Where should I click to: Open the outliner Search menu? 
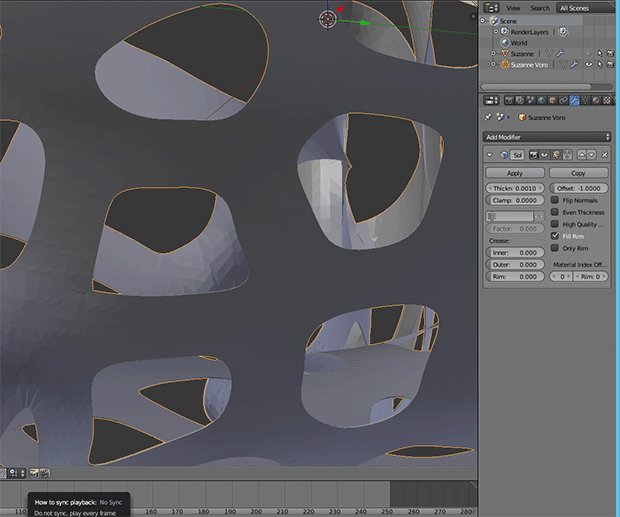pyautogui.click(x=540, y=7)
